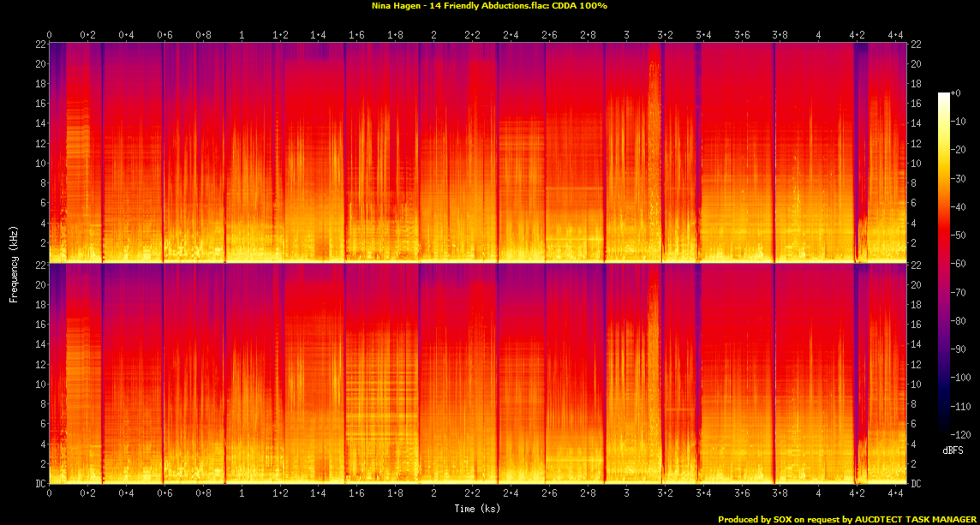Click the Nina Hagen file title text
The width and height of the screenshot is (980, 525).
[489, 6]
